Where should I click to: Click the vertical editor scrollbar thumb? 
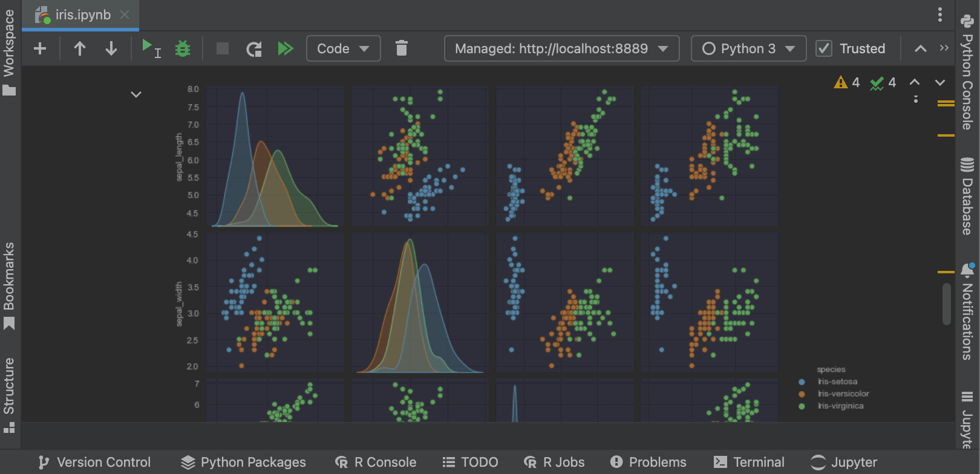point(947,304)
